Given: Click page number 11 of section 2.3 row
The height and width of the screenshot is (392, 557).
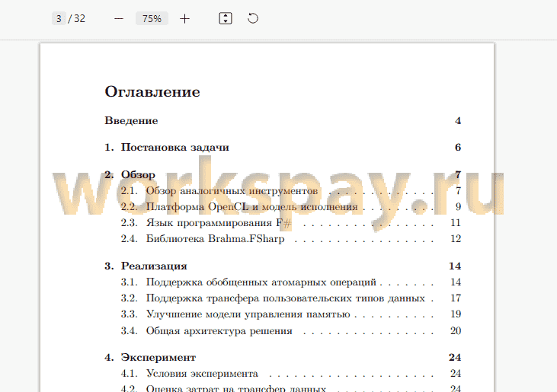Looking at the screenshot, I should point(456,223).
